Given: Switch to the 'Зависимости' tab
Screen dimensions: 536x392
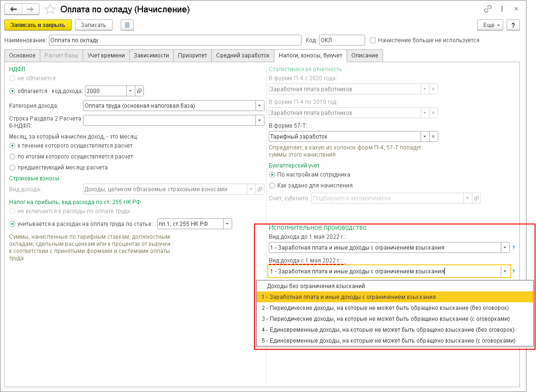Looking at the screenshot, I should tap(151, 56).
